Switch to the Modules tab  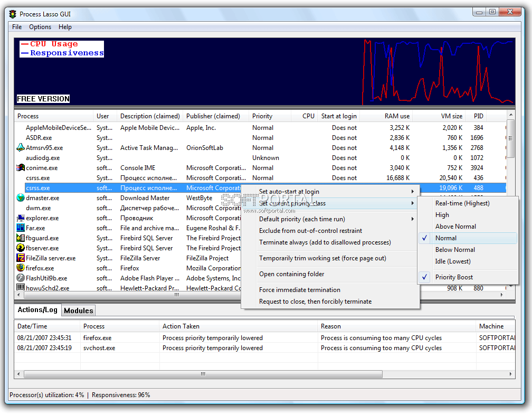tap(78, 310)
